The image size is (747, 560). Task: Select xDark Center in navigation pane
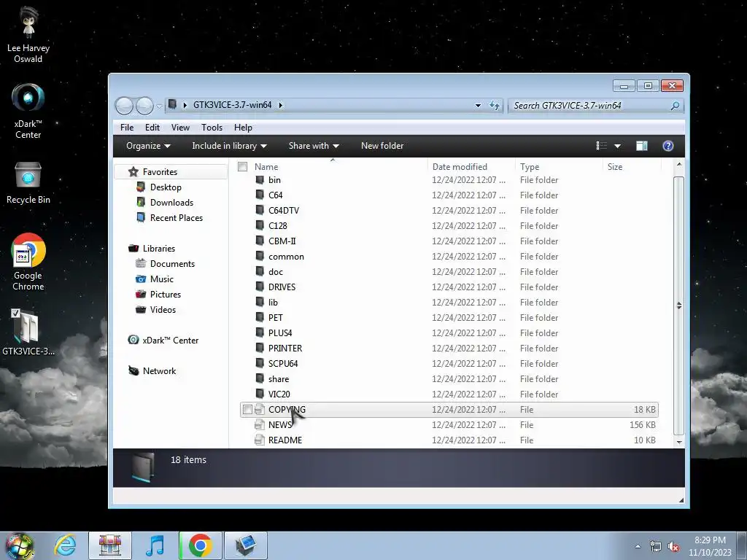[x=169, y=340]
